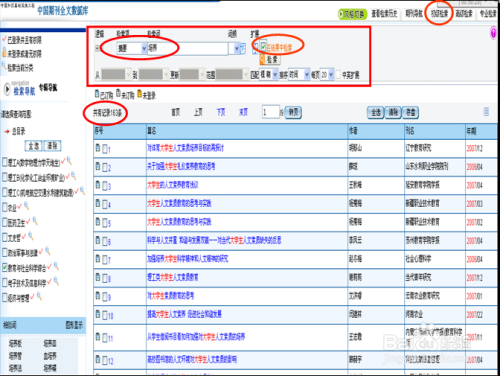Open the 查看检索历史 tab
This screenshot has width=500, height=376.
click(x=384, y=13)
